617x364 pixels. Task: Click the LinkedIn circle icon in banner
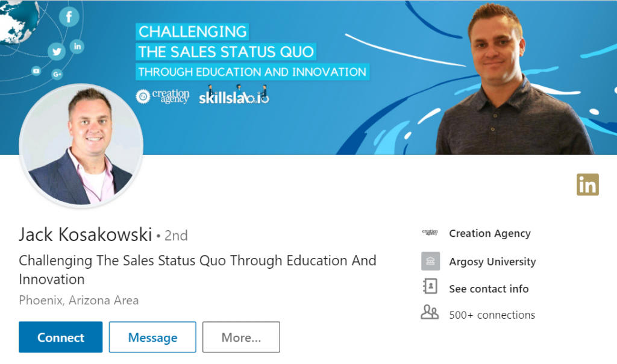pos(77,46)
